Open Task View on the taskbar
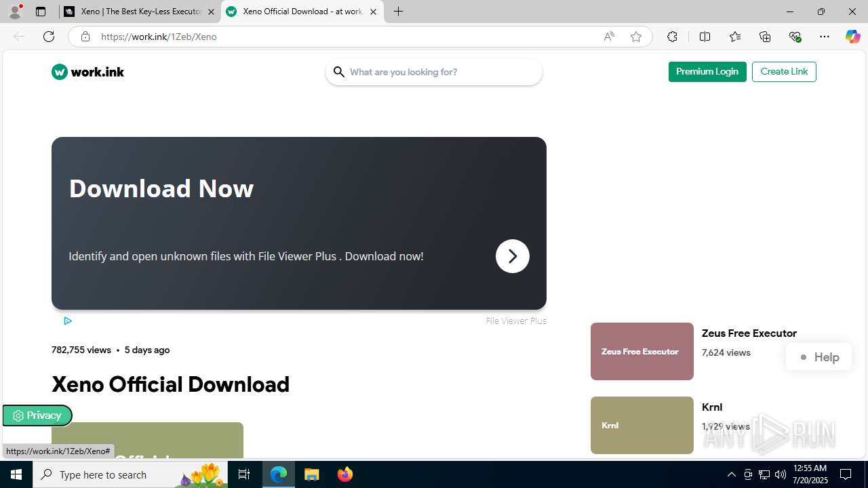This screenshot has width=868, height=488. (x=245, y=474)
